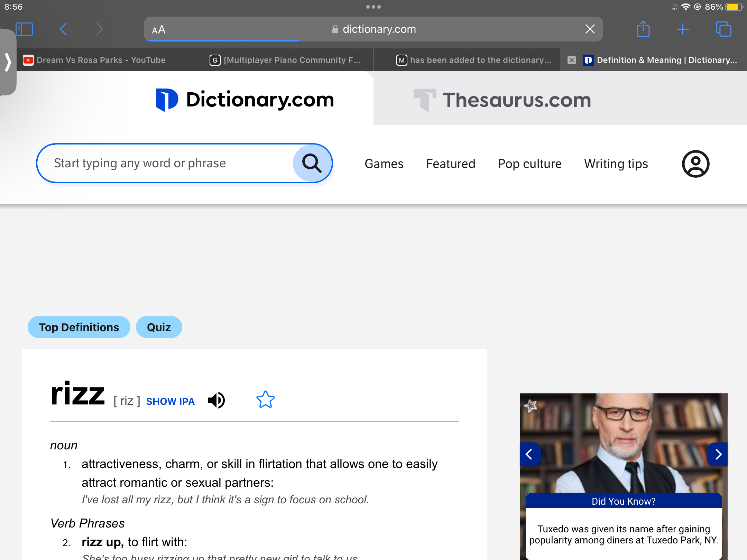The image size is (747, 560).
Task: Show IPA pronunciation for rizz
Action: [x=170, y=401]
